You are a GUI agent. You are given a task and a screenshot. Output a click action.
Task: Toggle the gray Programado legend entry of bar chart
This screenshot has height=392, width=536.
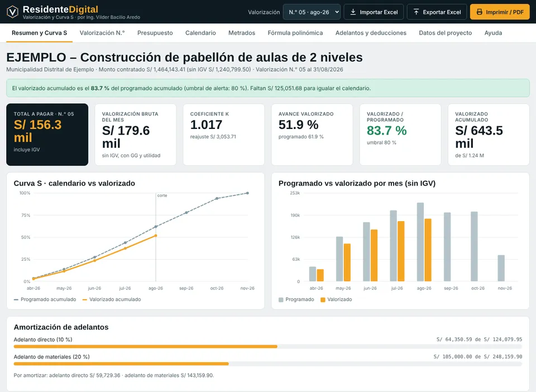click(x=296, y=299)
